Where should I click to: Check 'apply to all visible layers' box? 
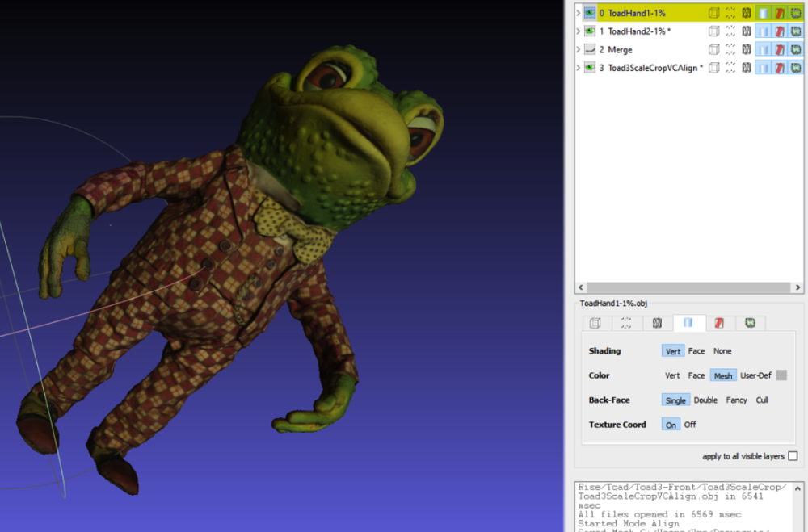coord(793,456)
